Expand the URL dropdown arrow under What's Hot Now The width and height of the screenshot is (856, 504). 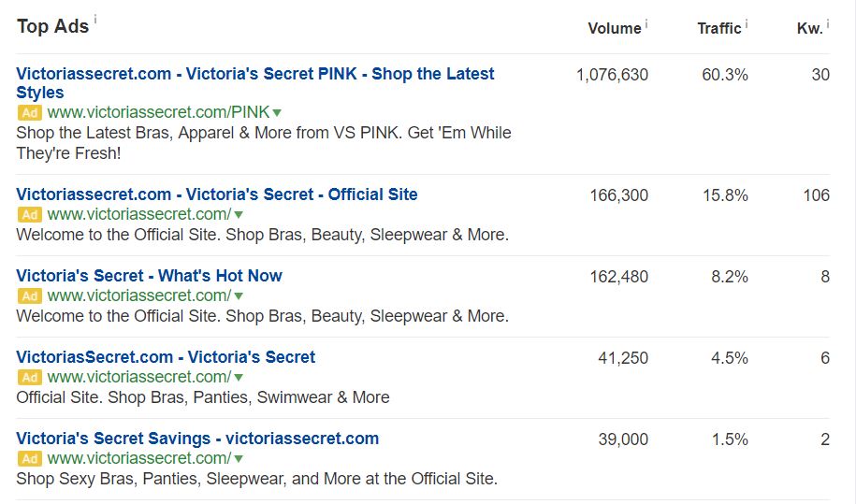point(239,296)
